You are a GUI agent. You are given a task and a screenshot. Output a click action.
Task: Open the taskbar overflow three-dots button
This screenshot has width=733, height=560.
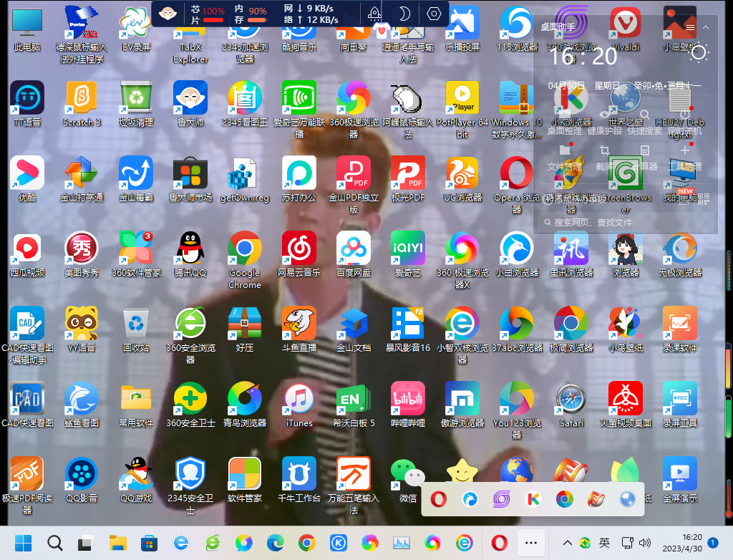tap(531, 543)
